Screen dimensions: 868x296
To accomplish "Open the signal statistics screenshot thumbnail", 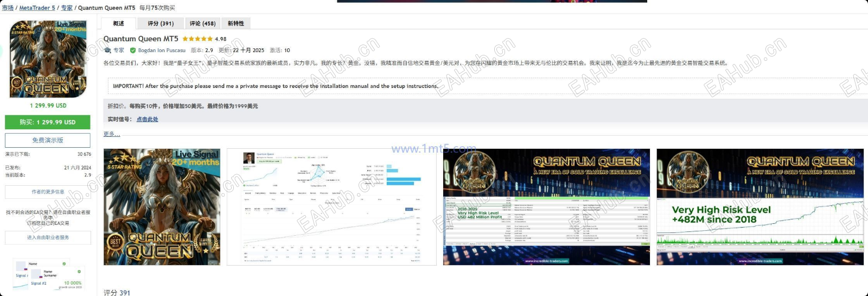I will 331,207.
